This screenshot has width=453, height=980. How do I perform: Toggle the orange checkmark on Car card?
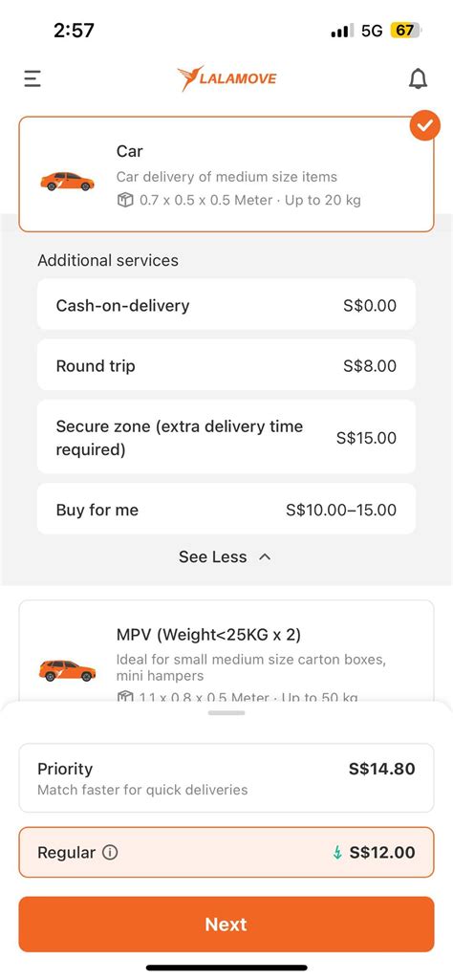425,125
